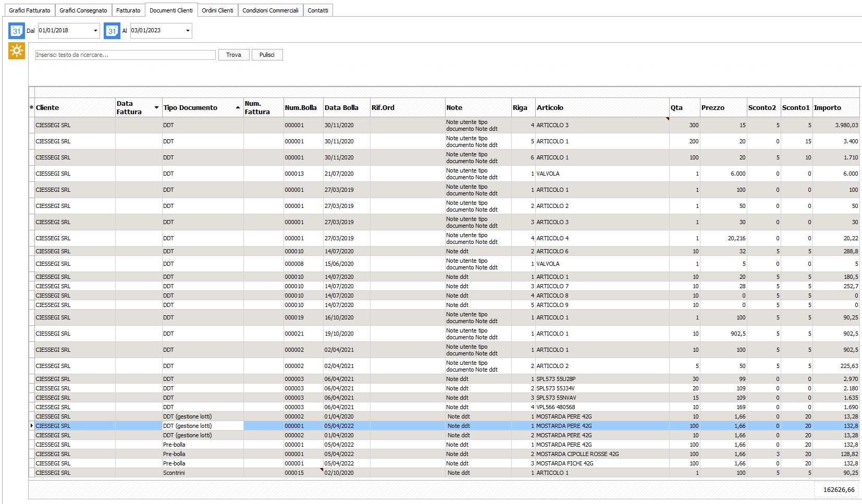Click the Sconto1 column header
The height and width of the screenshot is (504, 862).
[796, 107]
